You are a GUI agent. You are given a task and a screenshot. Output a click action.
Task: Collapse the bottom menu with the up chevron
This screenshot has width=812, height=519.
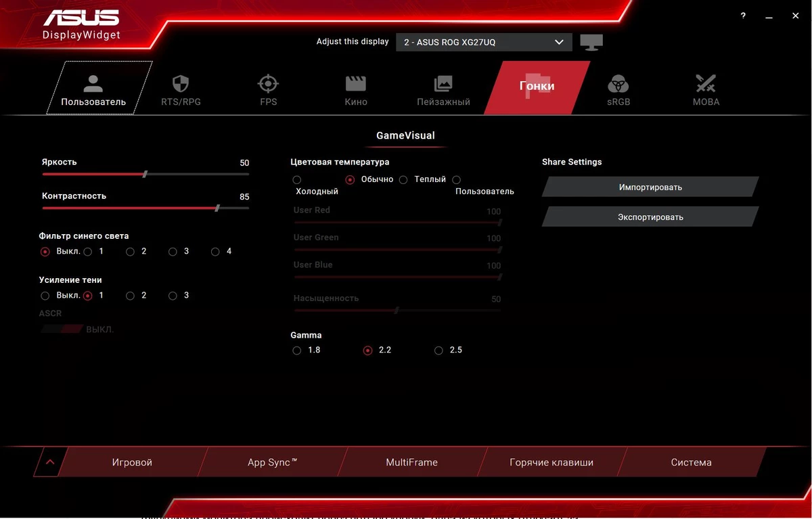point(50,463)
